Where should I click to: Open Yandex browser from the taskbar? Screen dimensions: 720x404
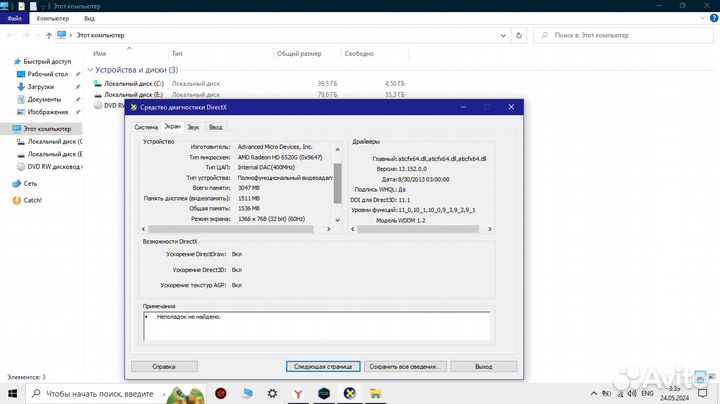click(296, 394)
